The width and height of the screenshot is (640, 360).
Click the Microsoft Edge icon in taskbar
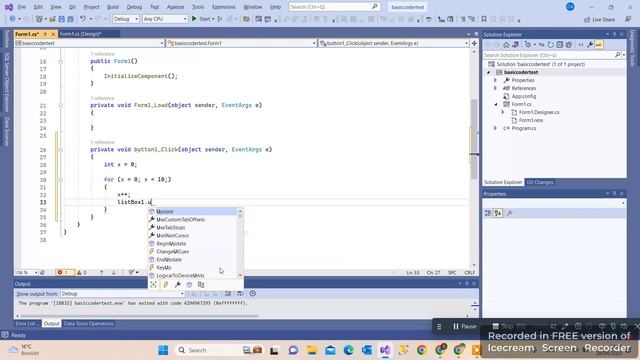point(348,350)
